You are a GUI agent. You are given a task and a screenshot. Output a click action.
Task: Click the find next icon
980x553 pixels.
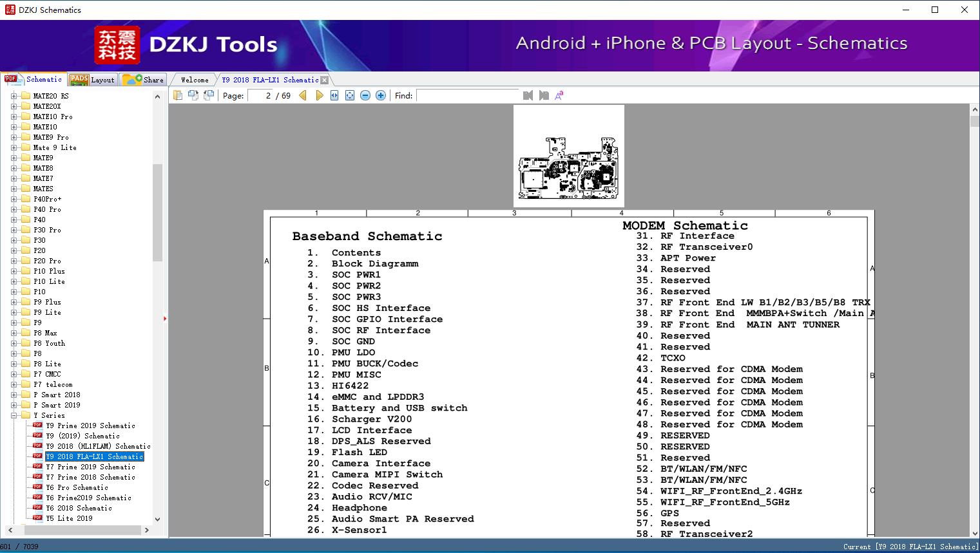pyautogui.click(x=544, y=95)
